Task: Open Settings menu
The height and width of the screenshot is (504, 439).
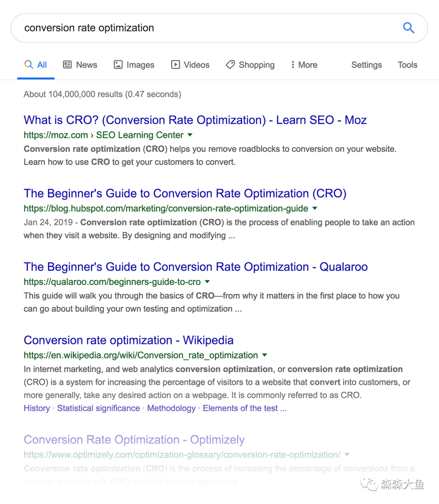Action: (x=367, y=65)
